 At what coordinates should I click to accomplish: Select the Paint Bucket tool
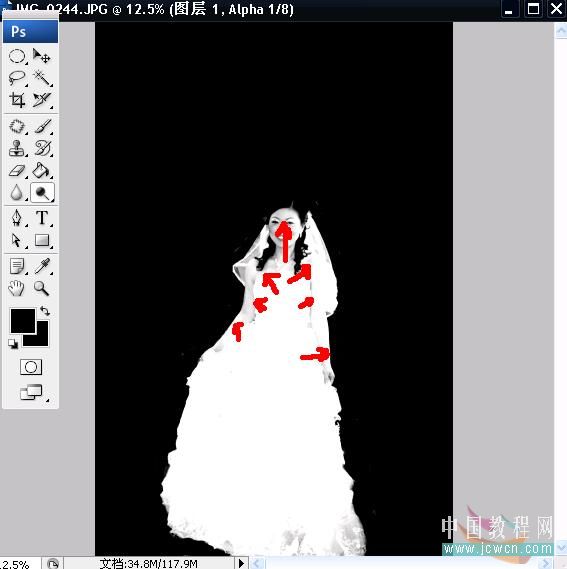pos(41,171)
